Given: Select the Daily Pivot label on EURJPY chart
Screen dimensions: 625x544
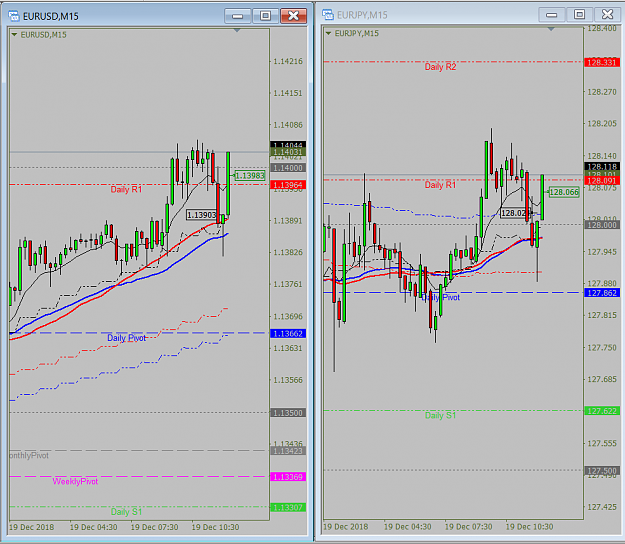Looking at the screenshot, I should tap(440, 297).
